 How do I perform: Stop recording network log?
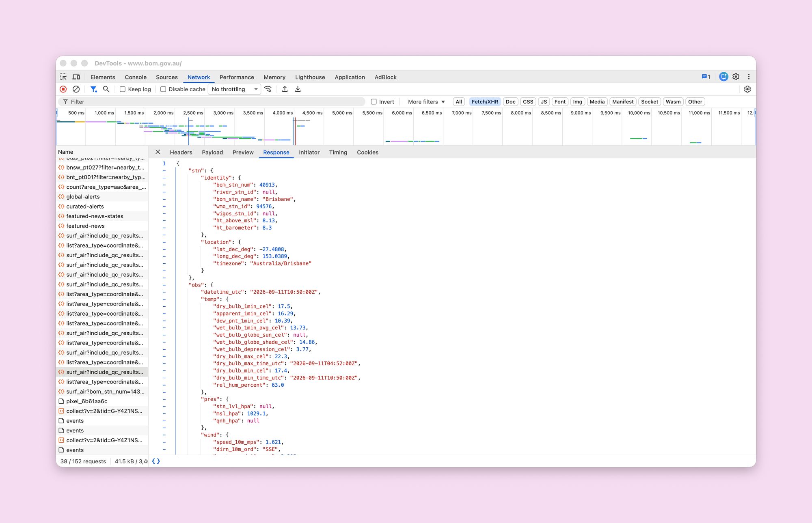[x=63, y=89]
